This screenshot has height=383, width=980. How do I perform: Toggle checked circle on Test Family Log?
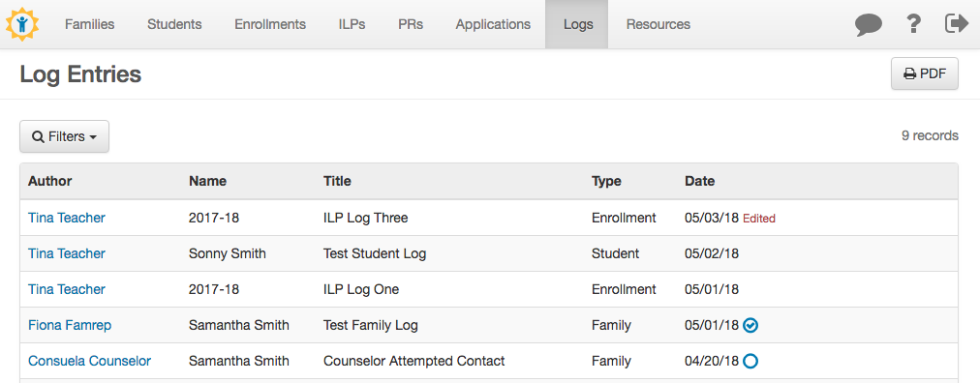point(750,325)
